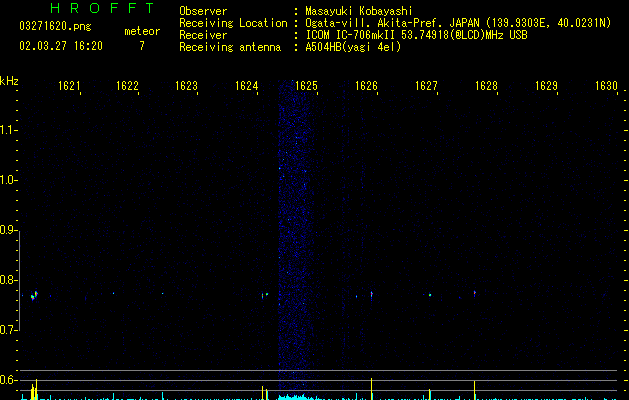
Task: Click the meteor echo at 1626
Action: pyautogui.click(x=371, y=295)
